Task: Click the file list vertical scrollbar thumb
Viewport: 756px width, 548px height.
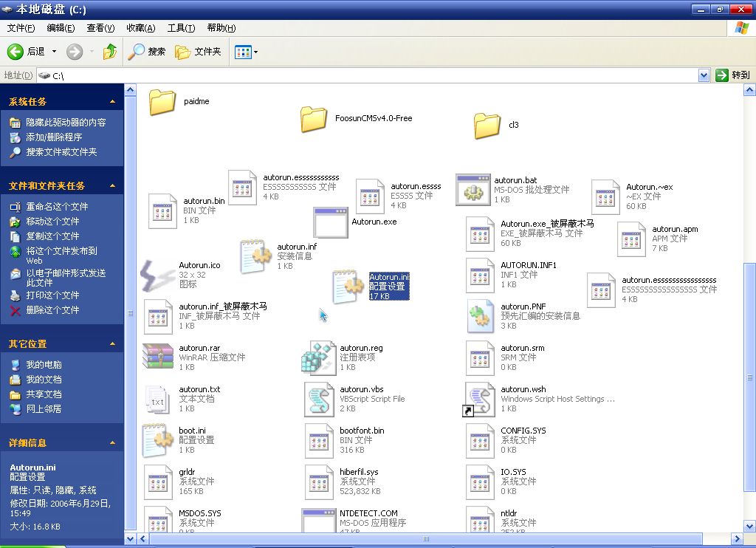Action: [750, 378]
